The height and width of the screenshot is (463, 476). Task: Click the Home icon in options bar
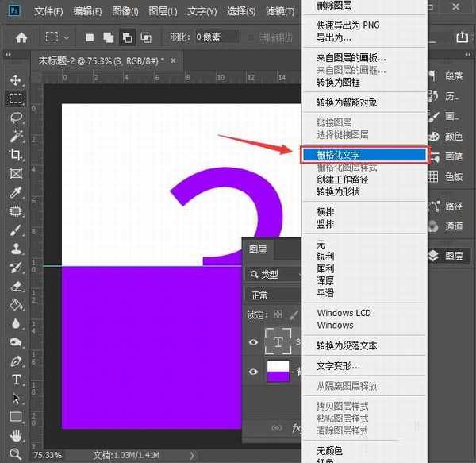pos(21,37)
